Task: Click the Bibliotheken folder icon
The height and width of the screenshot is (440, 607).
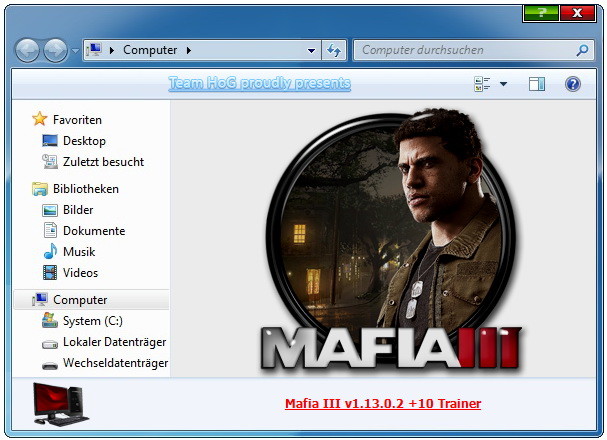Action: click(x=40, y=189)
